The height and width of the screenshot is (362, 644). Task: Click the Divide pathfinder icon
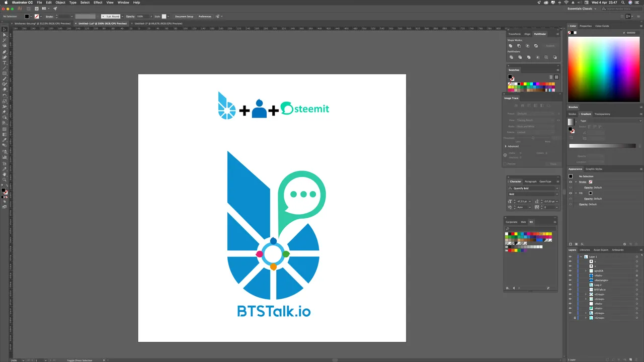[511, 57]
